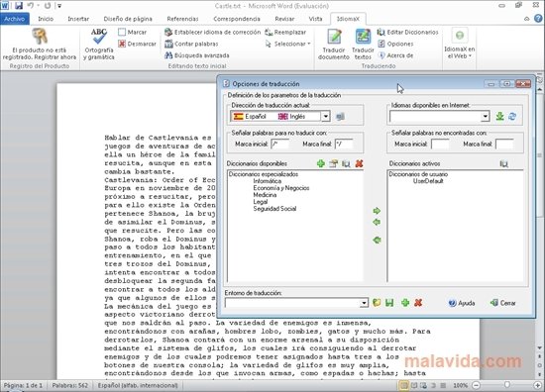Switch to Full Screen Reading view

point(414,385)
